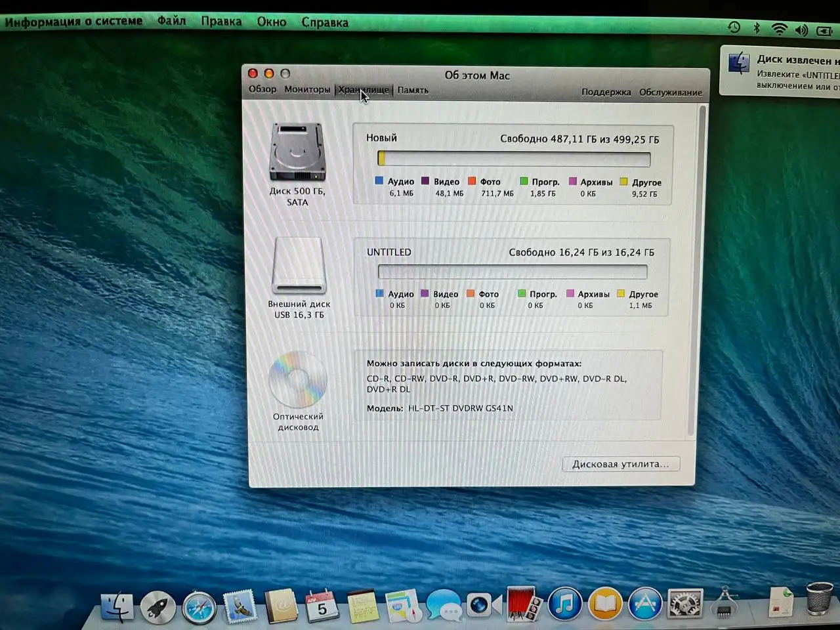Open the Bluetooth status menu
The height and width of the screenshot is (630, 840).
pyautogui.click(x=756, y=28)
